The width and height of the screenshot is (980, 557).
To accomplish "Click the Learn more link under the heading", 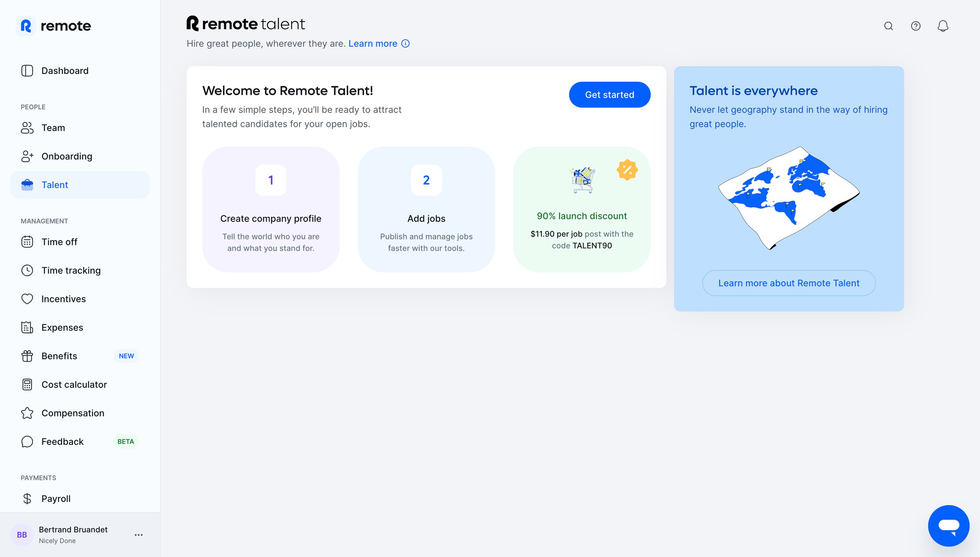I will (x=373, y=44).
